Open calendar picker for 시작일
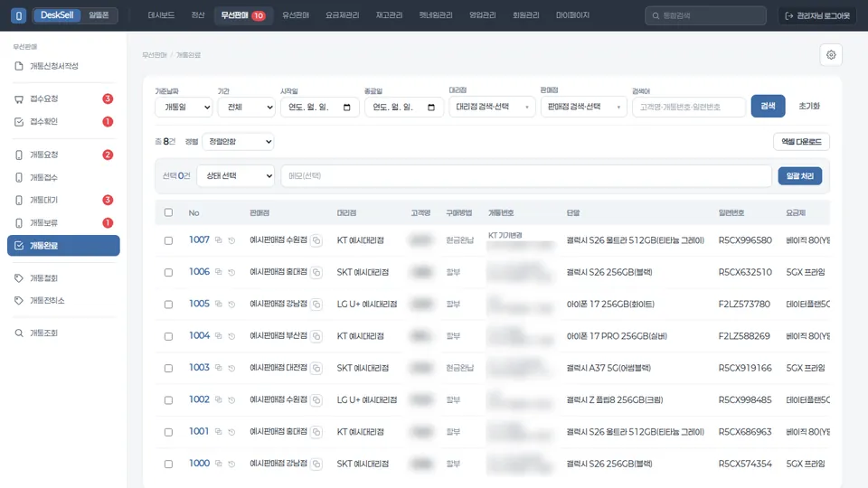 click(347, 107)
